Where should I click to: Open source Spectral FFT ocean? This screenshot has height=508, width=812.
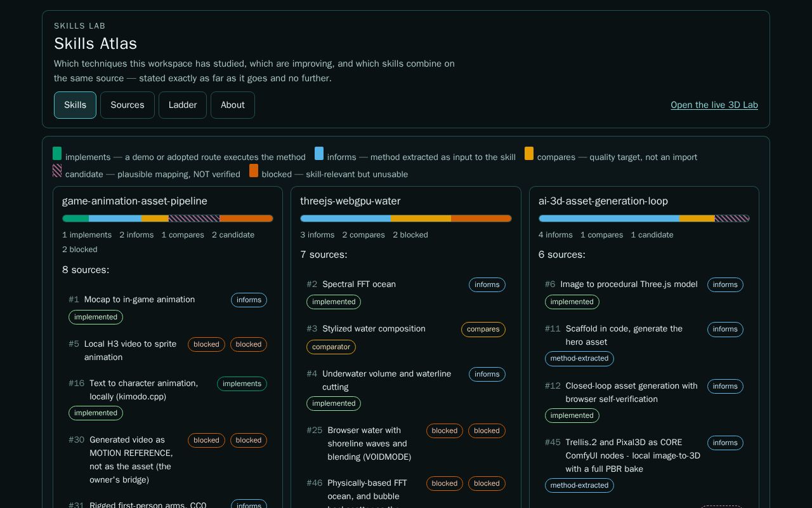point(359,284)
